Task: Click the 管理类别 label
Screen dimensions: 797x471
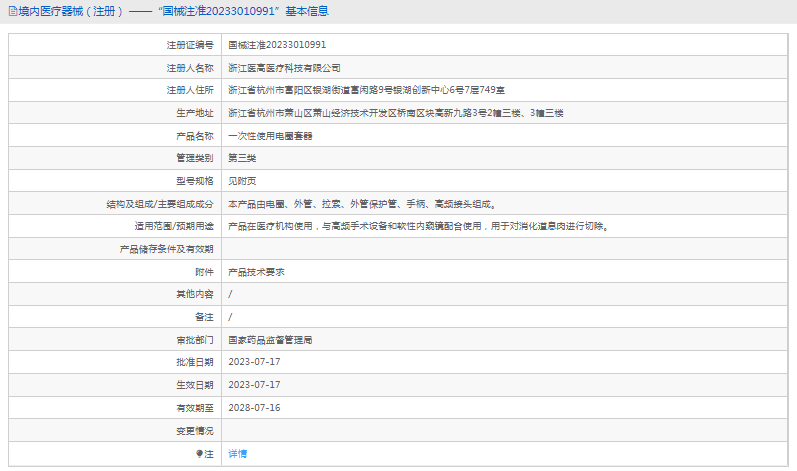Action: point(195,158)
